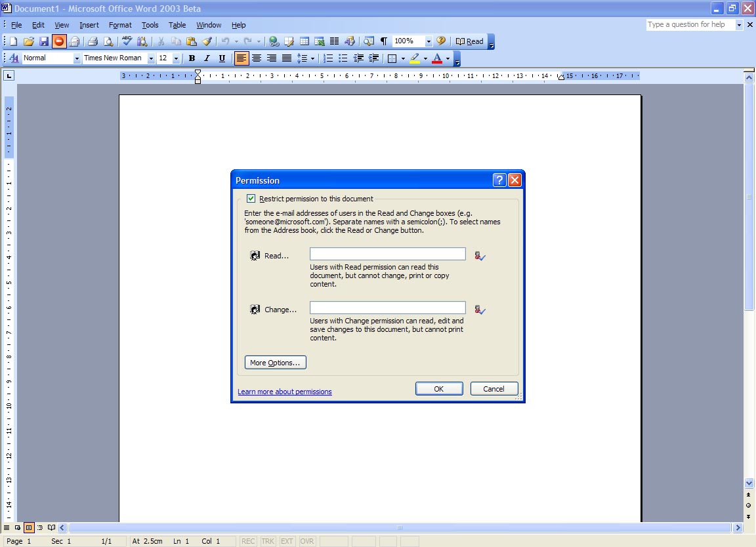Click Insert Table icon

(304, 41)
